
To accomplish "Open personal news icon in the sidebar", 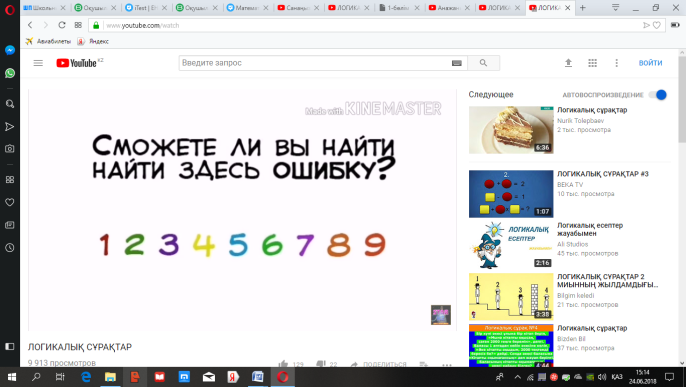I will tap(10, 225).
